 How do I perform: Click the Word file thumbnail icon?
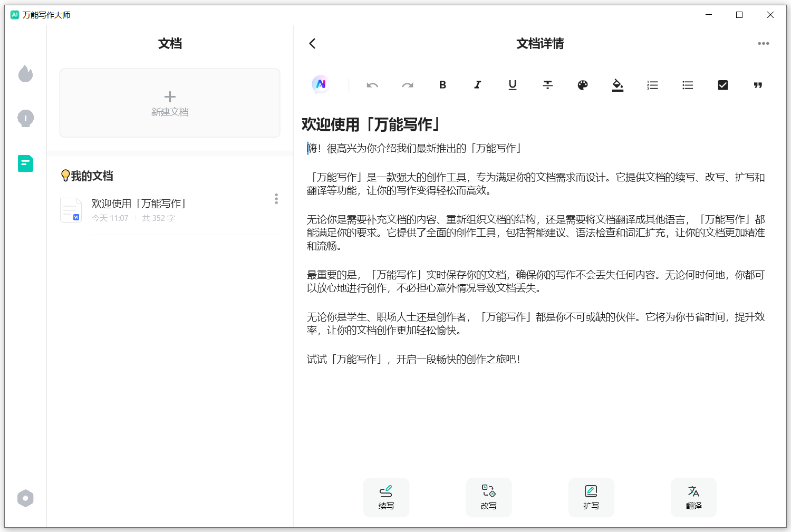coord(71,210)
